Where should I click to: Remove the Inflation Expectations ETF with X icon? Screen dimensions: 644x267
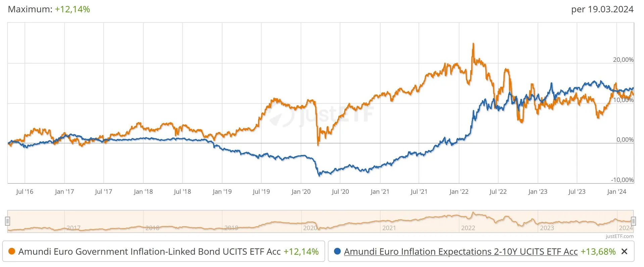point(624,251)
